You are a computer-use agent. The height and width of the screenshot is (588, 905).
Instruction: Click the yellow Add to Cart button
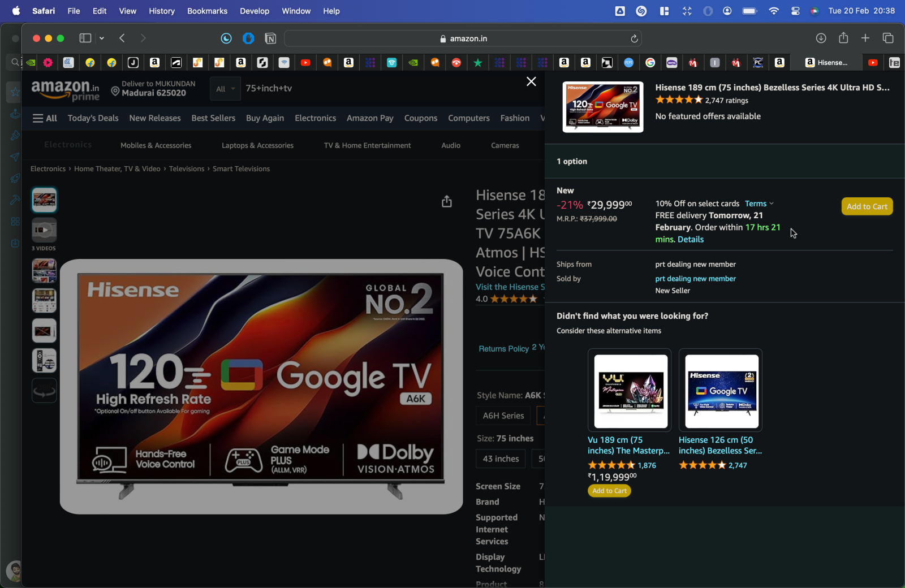pyautogui.click(x=867, y=206)
